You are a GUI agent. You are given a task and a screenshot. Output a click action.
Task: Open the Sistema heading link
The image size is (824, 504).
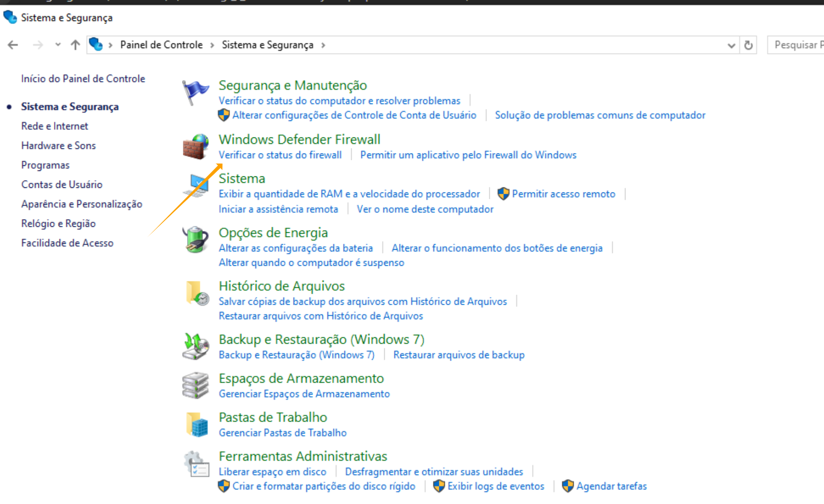(x=242, y=178)
